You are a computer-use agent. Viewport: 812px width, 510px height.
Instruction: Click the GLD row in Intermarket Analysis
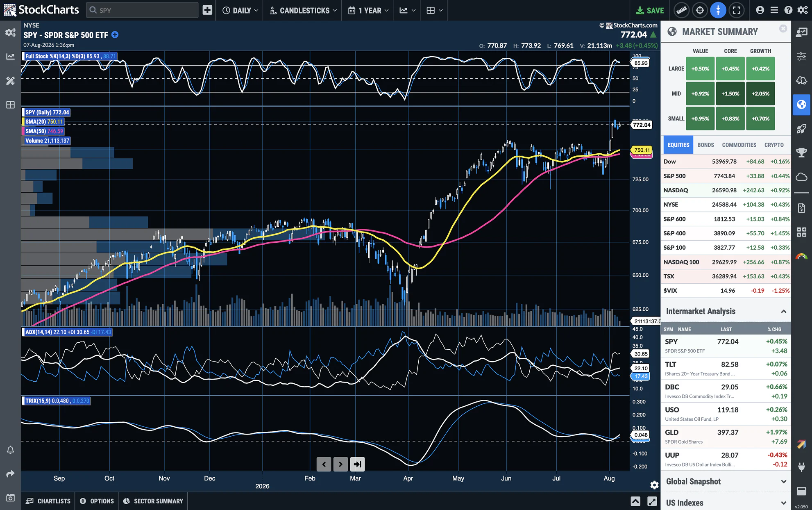[726, 437]
